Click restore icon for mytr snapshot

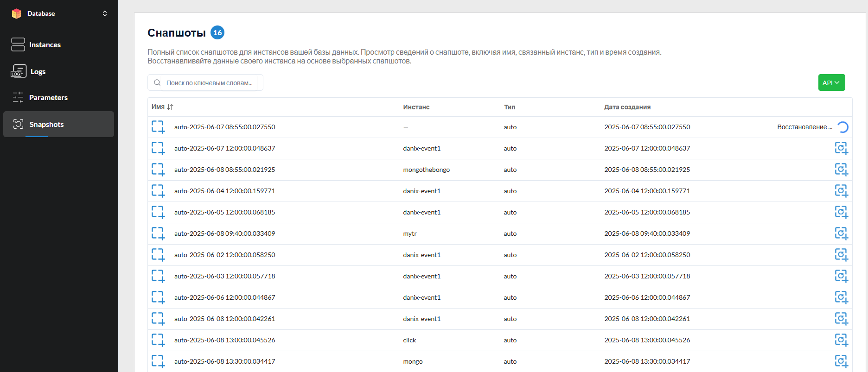click(x=841, y=233)
